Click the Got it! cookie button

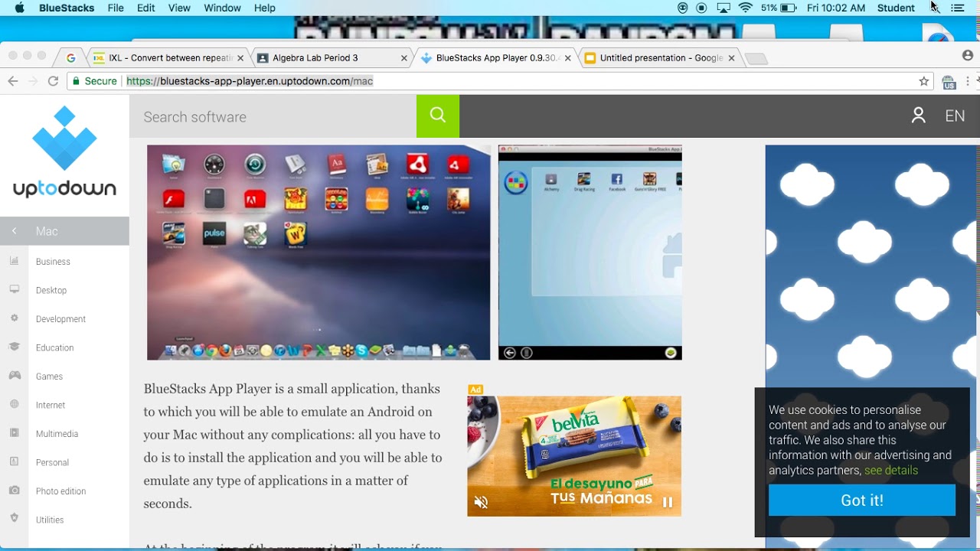pos(862,500)
